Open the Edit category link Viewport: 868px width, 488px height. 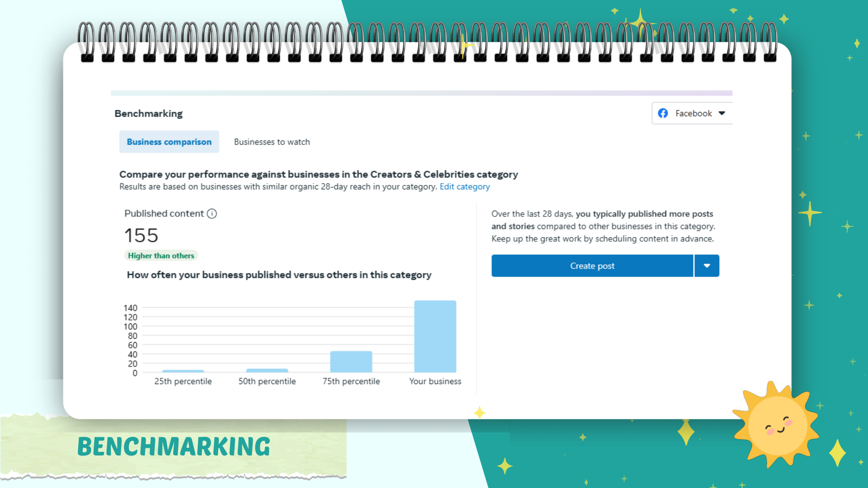point(464,187)
